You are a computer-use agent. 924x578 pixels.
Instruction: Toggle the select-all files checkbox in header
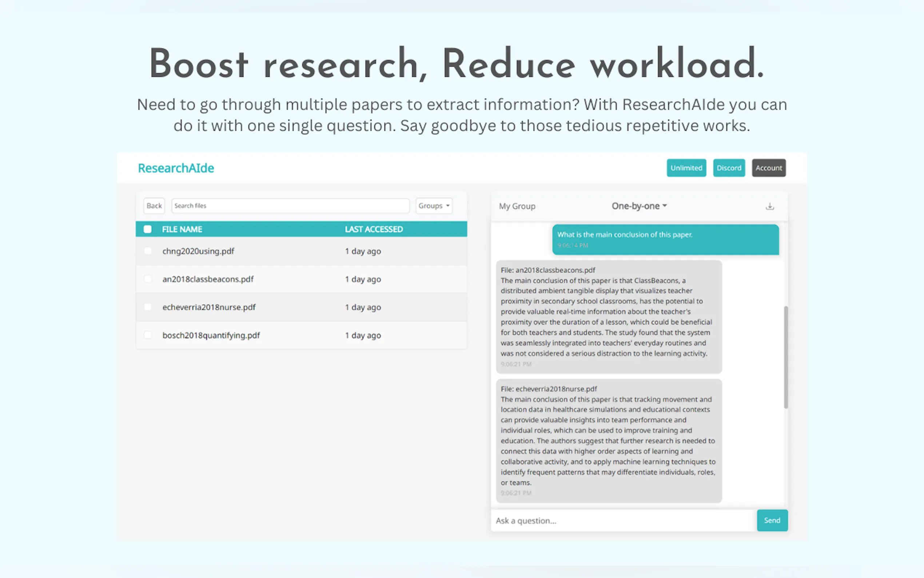147,229
